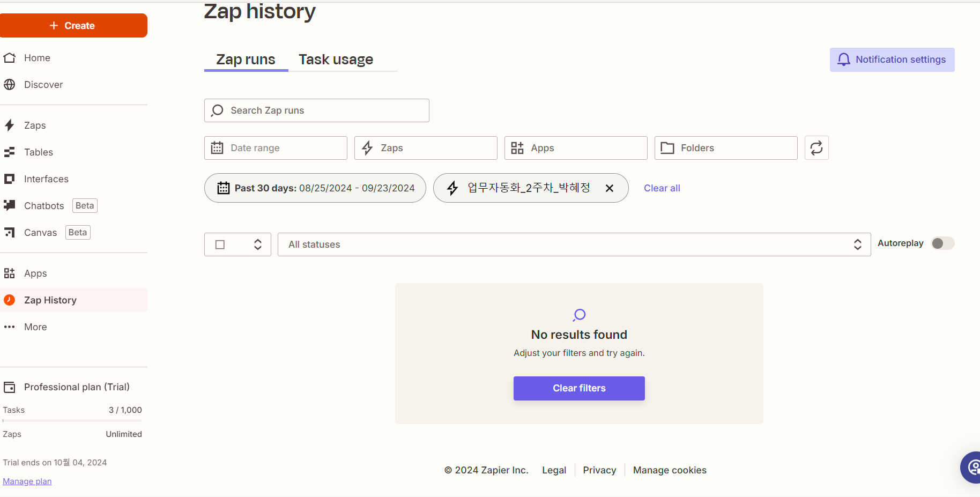Click the orange Create button
Image resolution: width=980 pixels, height=497 pixels.
coord(72,26)
